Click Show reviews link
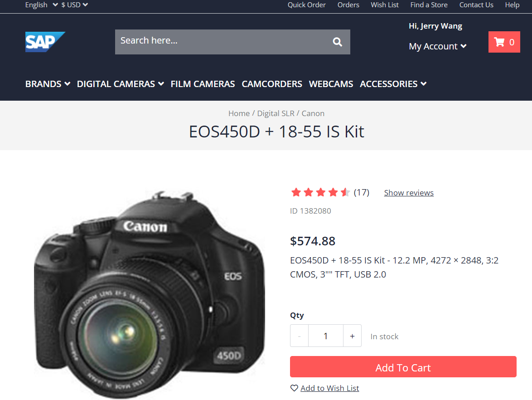This screenshot has width=532, height=400. 408,193
